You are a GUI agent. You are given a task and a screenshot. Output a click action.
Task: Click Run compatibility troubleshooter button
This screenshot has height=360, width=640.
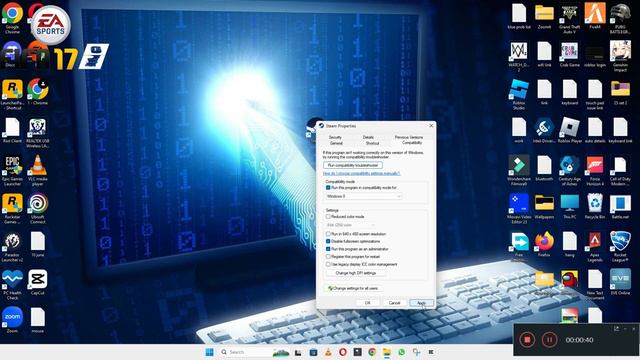353,165
